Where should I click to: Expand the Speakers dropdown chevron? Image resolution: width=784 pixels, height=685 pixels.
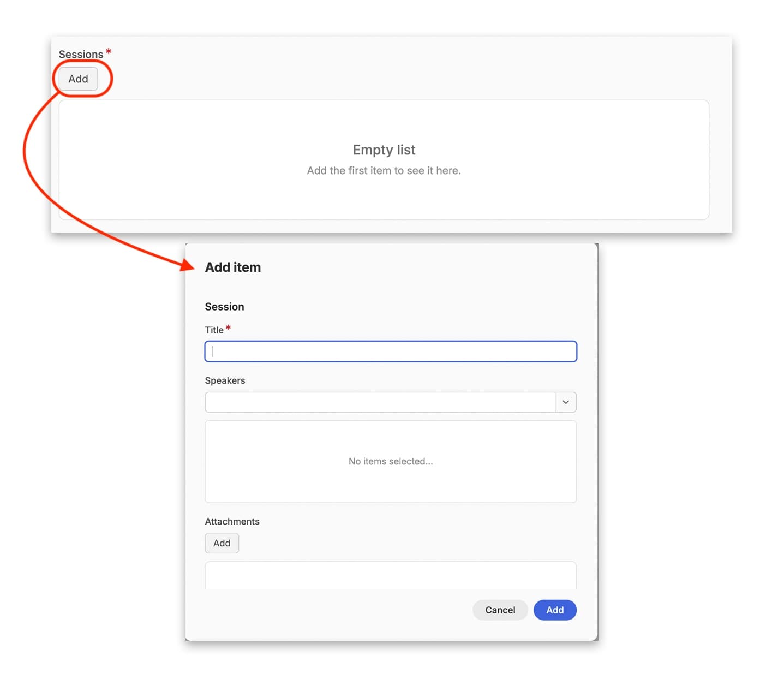(565, 402)
